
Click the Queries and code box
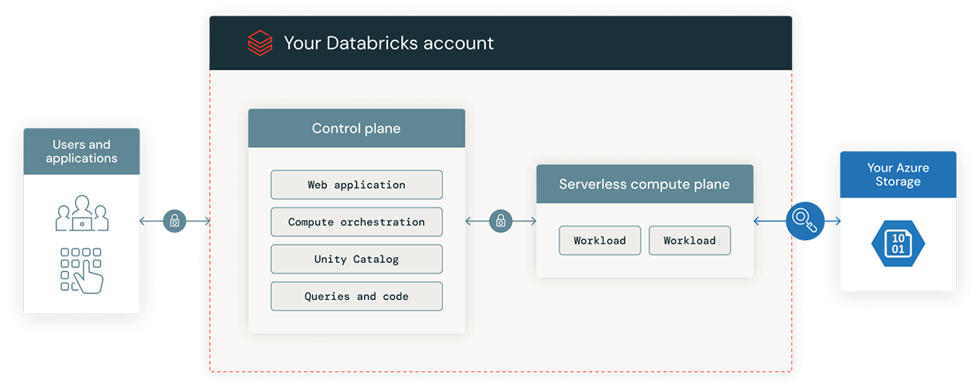click(356, 297)
